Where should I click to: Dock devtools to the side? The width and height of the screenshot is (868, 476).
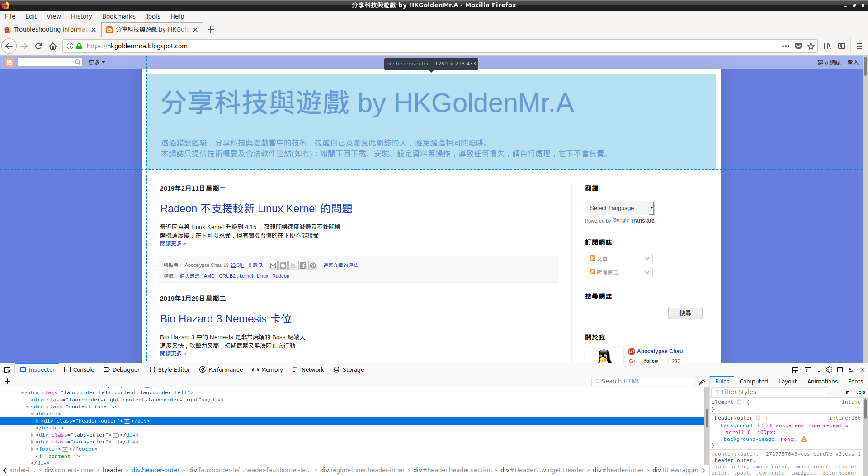tap(840, 369)
